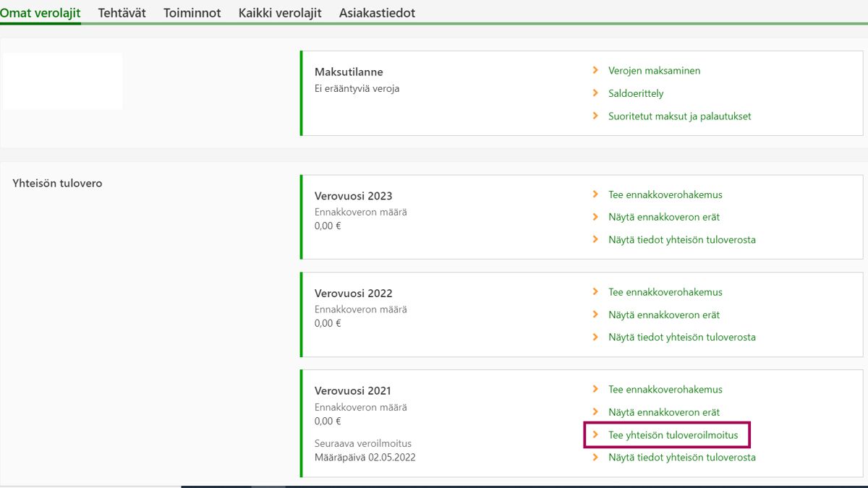Click the chevron beside 2022 Tee ennakkoverohakemus

click(x=595, y=292)
